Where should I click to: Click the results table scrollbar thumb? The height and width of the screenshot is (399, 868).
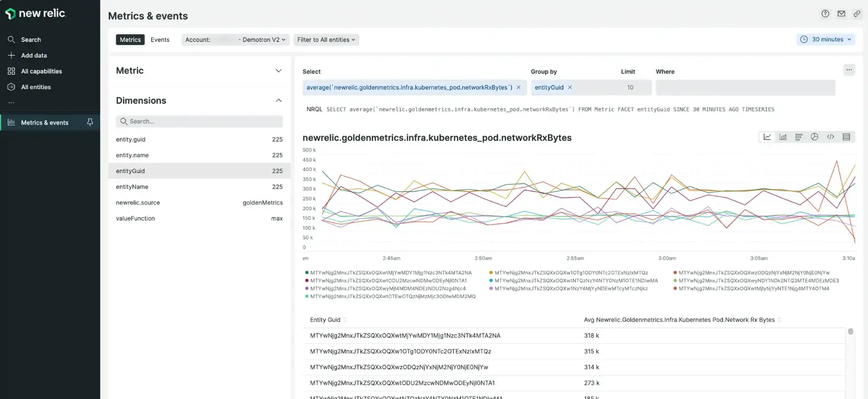tap(850, 332)
